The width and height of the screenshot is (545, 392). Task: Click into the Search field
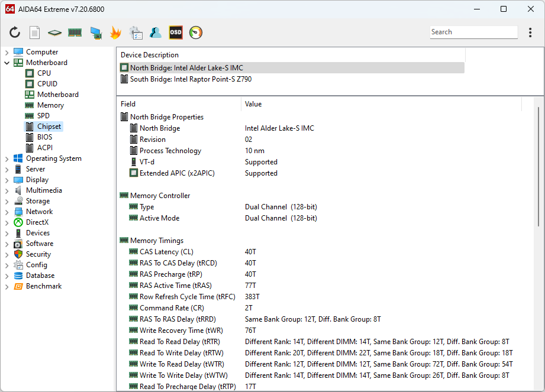pyautogui.click(x=472, y=32)
